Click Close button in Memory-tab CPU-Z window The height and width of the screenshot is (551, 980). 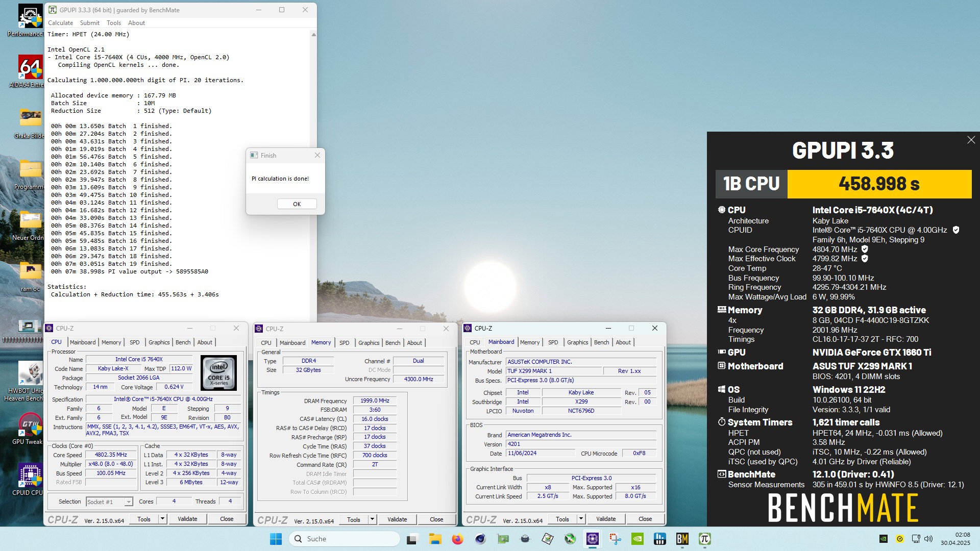pos(436,519)
